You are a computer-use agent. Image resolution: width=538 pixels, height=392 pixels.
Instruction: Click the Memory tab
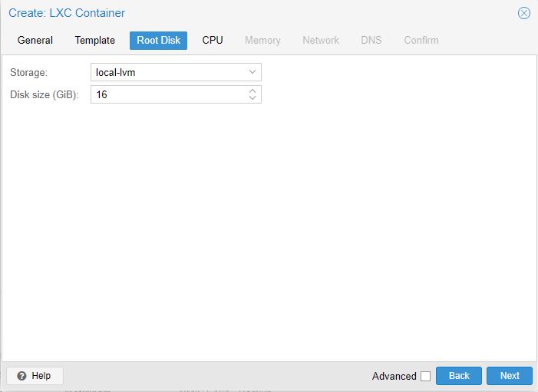pyautogui.click(x=262, y=40)
